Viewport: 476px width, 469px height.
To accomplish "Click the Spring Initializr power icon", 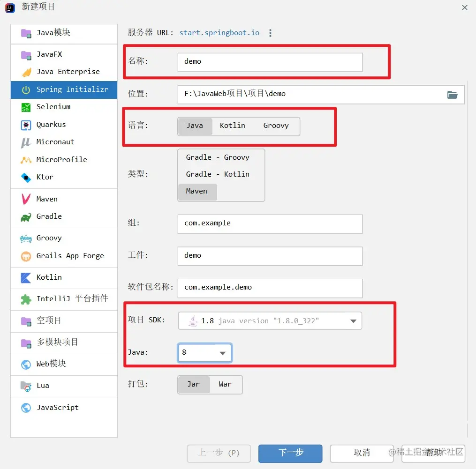I will (x=26, y=90).
